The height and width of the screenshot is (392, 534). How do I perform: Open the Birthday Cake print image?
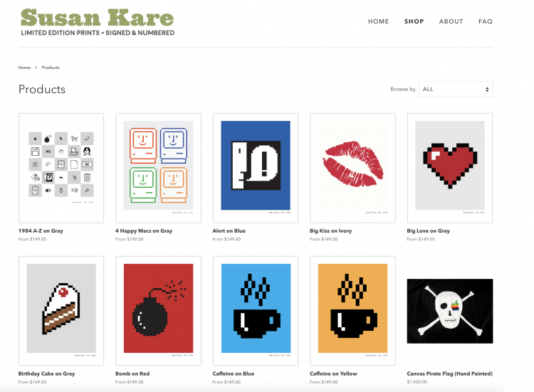tap(61, 311)
